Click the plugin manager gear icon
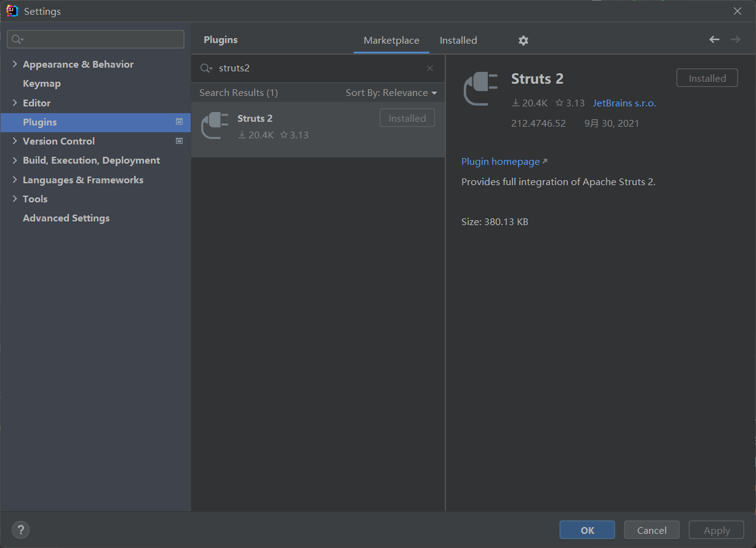This screenshot has height=548, width=756. tap(523, 41)
